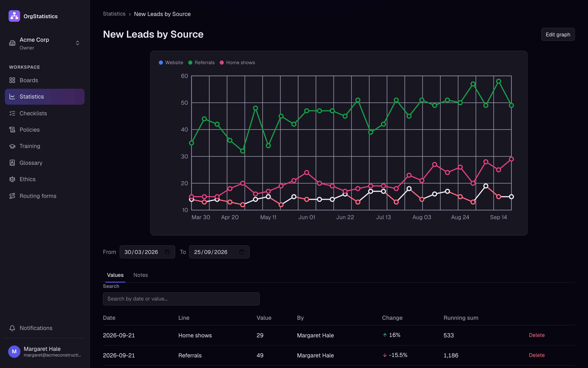The height and width of the screenshot is (368, 588).
Task: Go to Statistics breadcrumb link
Action: tap(114, 14)
